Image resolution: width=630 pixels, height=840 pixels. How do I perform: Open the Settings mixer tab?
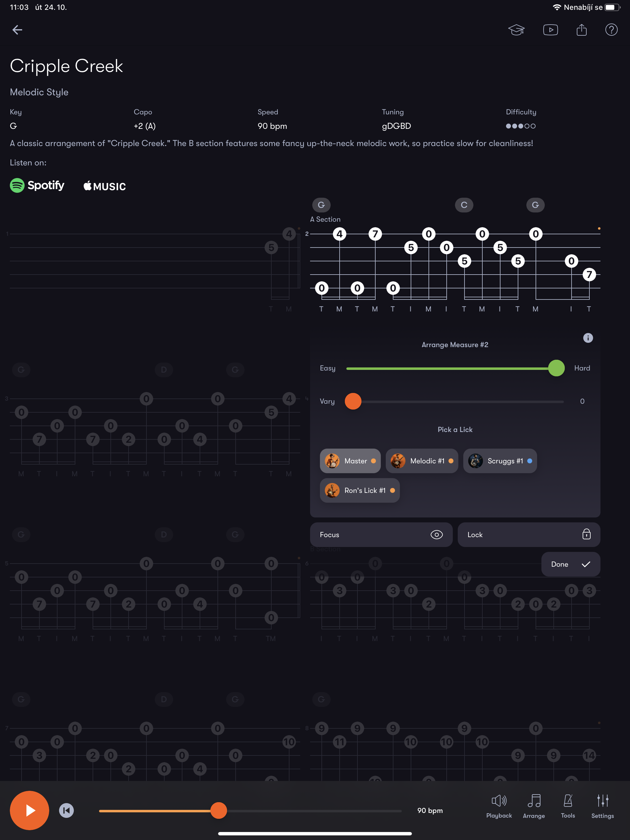[602, 806]
